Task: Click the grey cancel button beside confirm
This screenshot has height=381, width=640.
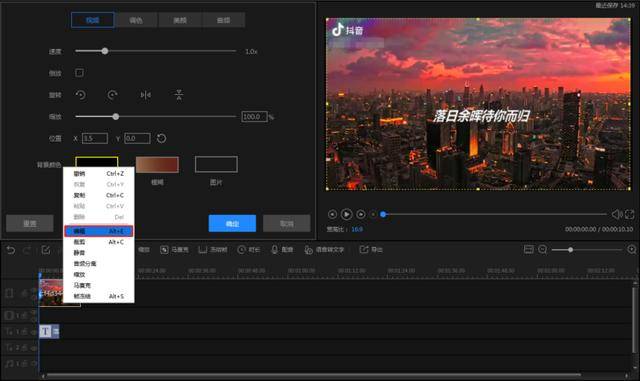Action: pyautogui.click(x=287, y=223)
